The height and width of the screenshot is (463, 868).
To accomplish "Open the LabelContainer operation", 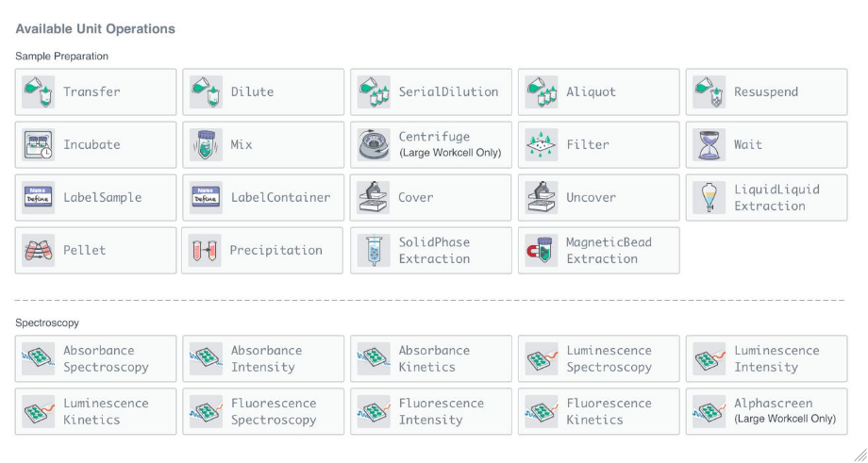I will (263, 197).
